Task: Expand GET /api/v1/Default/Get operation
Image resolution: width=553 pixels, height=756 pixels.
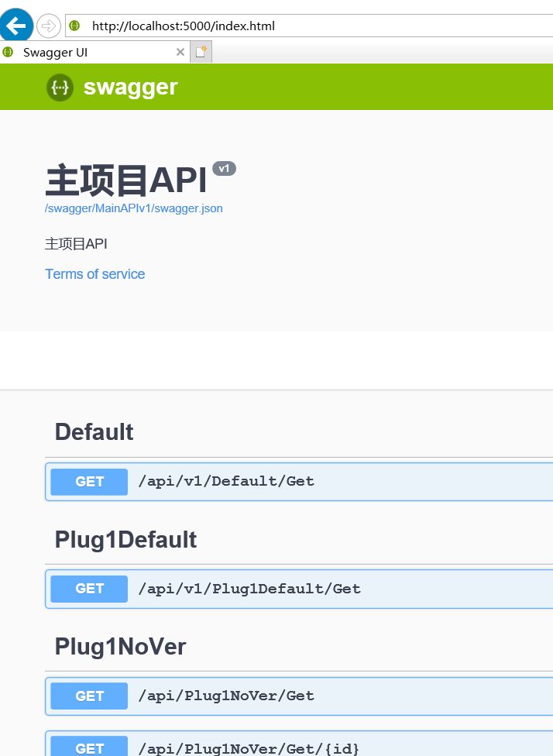Action: tap(226, 481)
